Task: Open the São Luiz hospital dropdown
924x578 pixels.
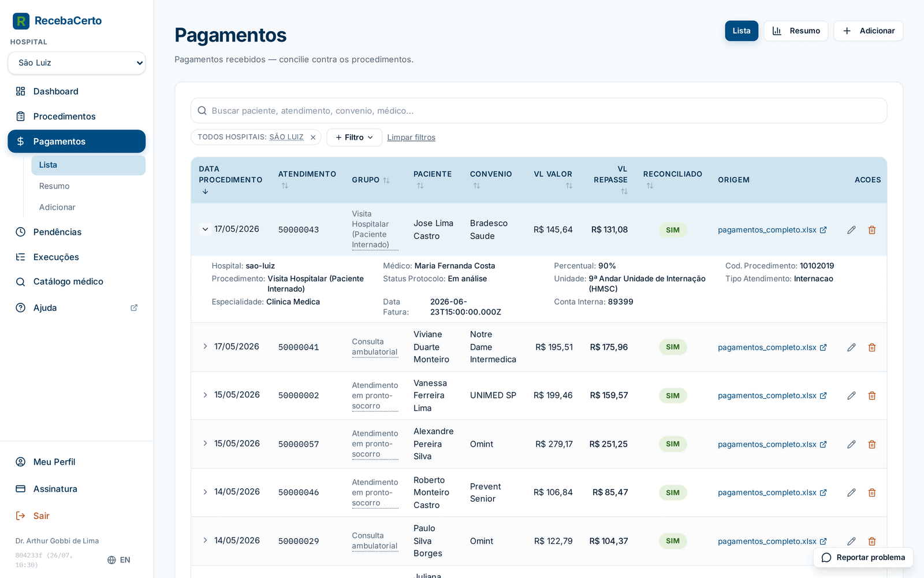Action: 77,63
